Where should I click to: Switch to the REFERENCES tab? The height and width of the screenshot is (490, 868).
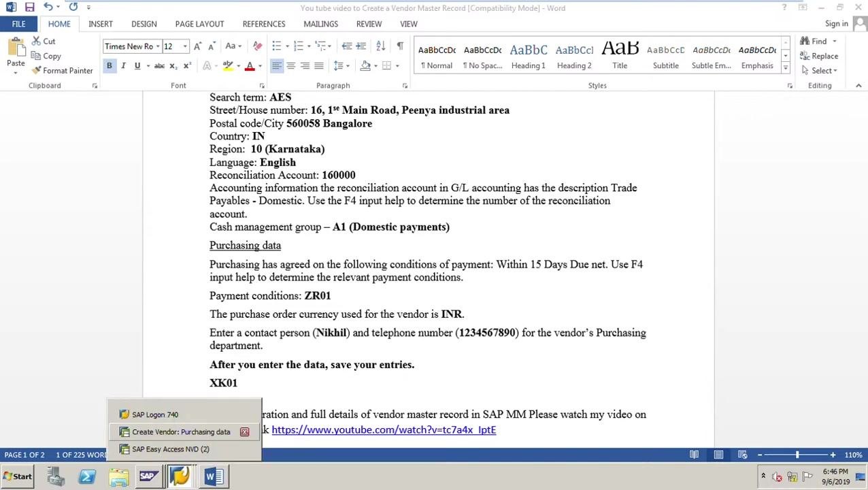pos(264,24)
